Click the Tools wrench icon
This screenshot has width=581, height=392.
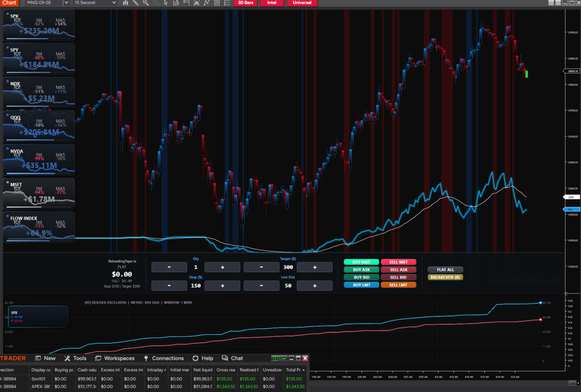coord(67,358)
